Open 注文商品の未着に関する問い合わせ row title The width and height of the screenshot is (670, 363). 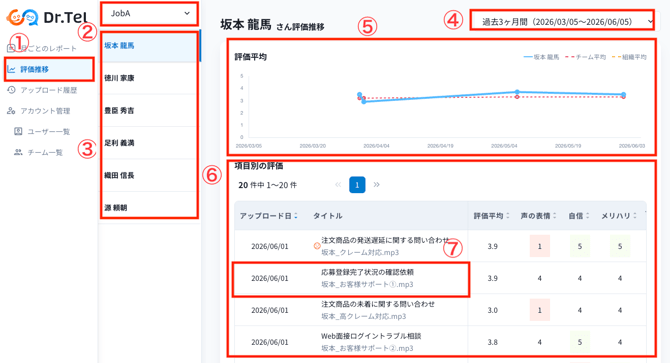(x=378, y=304)
